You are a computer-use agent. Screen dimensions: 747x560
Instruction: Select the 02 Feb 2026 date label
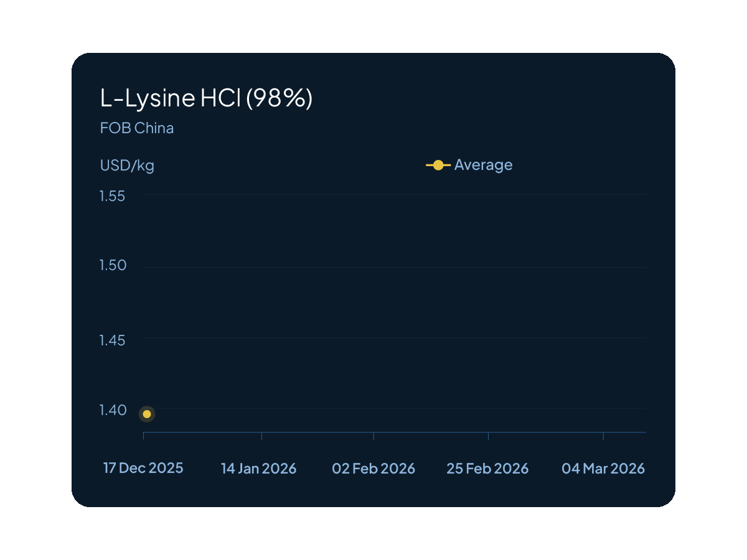[374, 469]
